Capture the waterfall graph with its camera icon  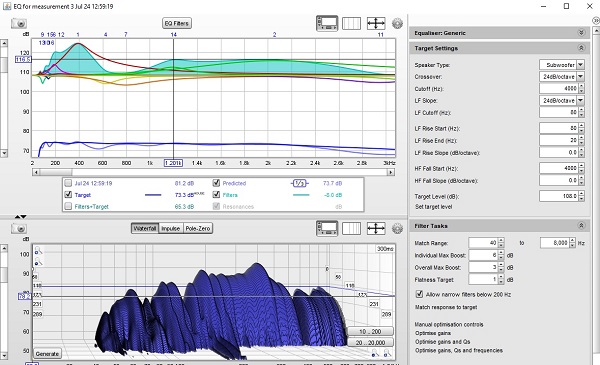click(19, 228)
